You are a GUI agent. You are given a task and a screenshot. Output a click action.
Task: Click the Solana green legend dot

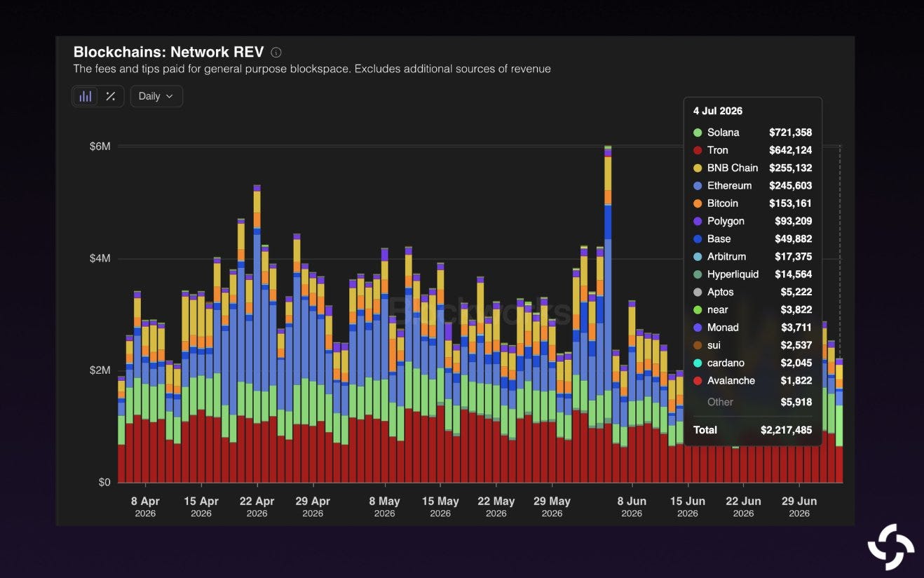[698, 133]
